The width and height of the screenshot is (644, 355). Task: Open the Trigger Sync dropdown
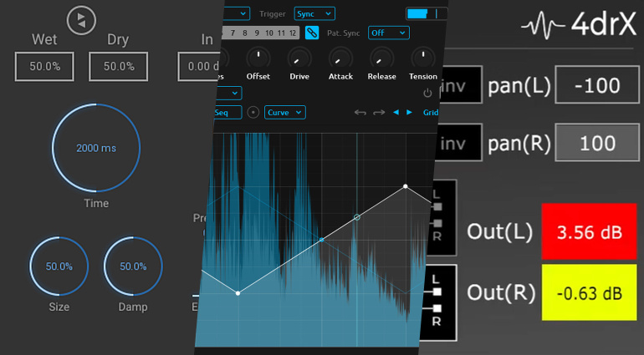click(x=314, y=13)
